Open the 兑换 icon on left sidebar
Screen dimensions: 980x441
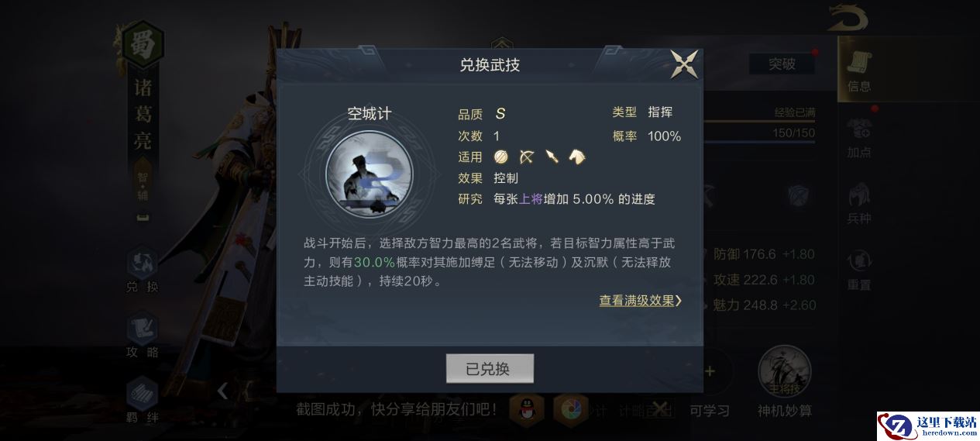(143, 270)
